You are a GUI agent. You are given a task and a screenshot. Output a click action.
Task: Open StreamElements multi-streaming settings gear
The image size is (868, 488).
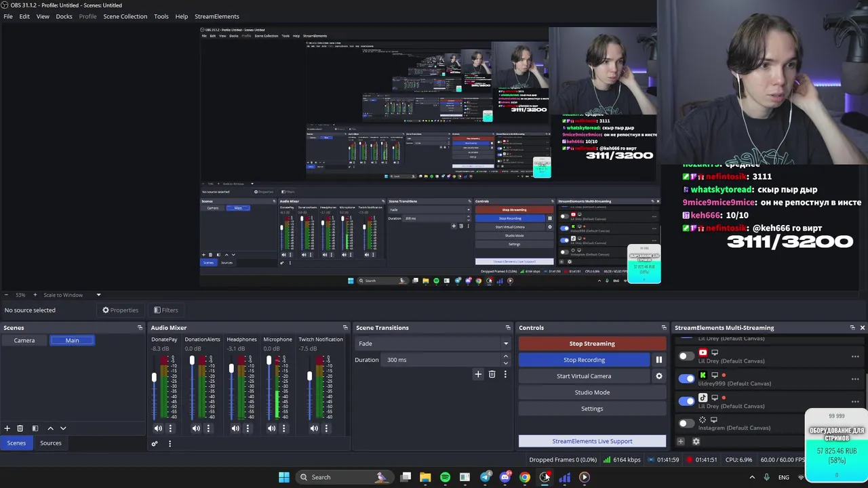(x=696, y=441)
